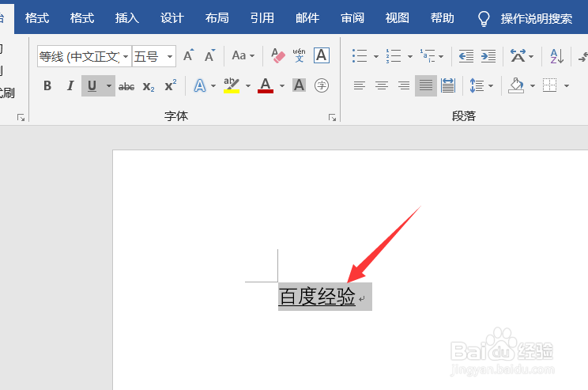Toggle Italic formatting
Viewport: 588px width, 390px height.
tap(70, 86)
